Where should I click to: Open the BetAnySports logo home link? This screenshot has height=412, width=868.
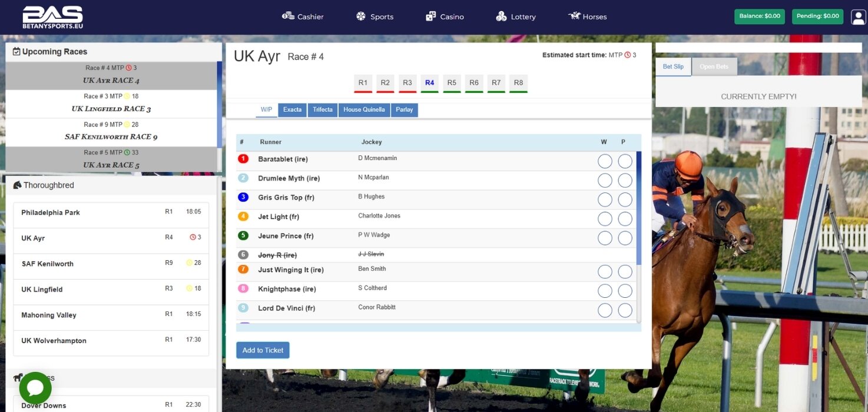pos(52,18)
